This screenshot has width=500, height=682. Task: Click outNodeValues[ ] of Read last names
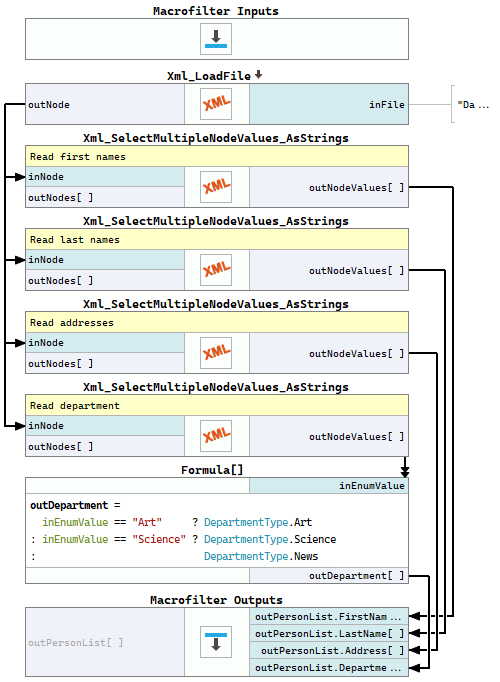click(x=329, y=271)
